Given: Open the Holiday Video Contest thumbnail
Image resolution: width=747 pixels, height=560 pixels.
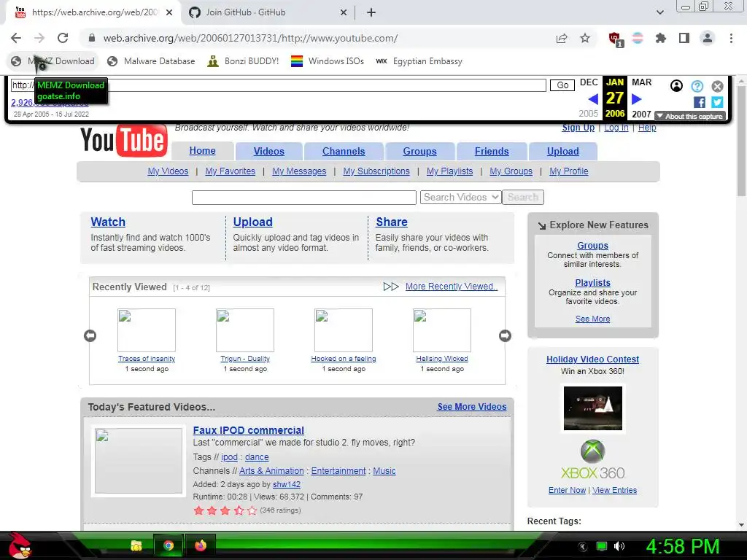Looking at the screenshot, I should point(592,408).
